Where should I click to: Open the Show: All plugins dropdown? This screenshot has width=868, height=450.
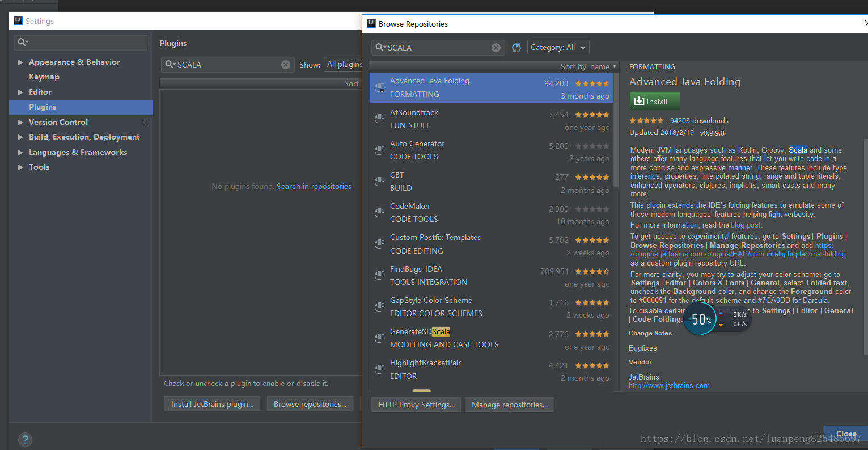[x=343, y=65]
